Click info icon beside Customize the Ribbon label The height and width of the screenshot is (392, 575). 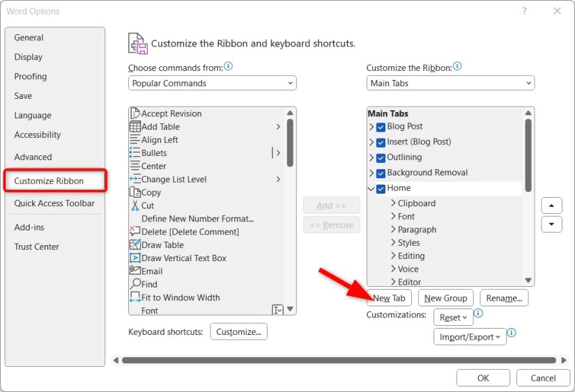(x=457, y=66)
